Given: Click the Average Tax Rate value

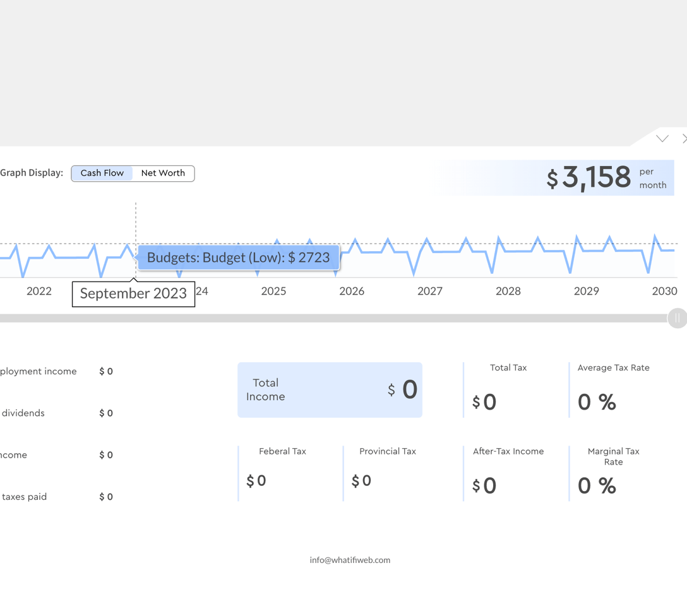Looking at the screenshot, I should pos(597,402).
